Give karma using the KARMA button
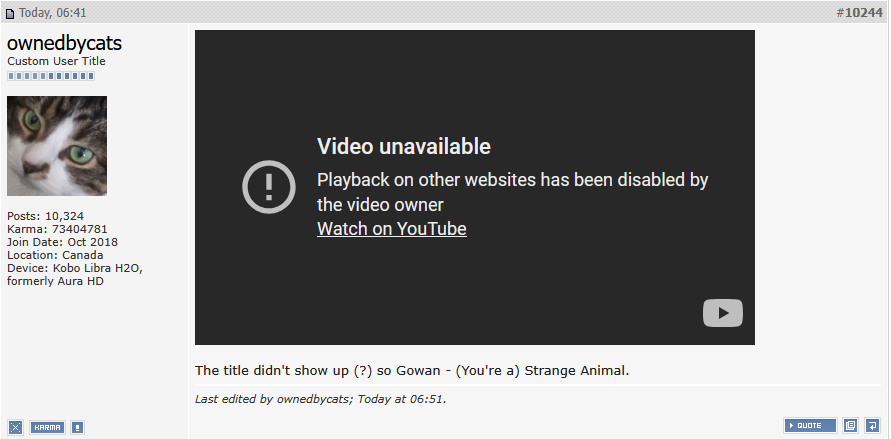Image resolution: width=891 pixels, height=439 pixels. [x=48, y=427]
